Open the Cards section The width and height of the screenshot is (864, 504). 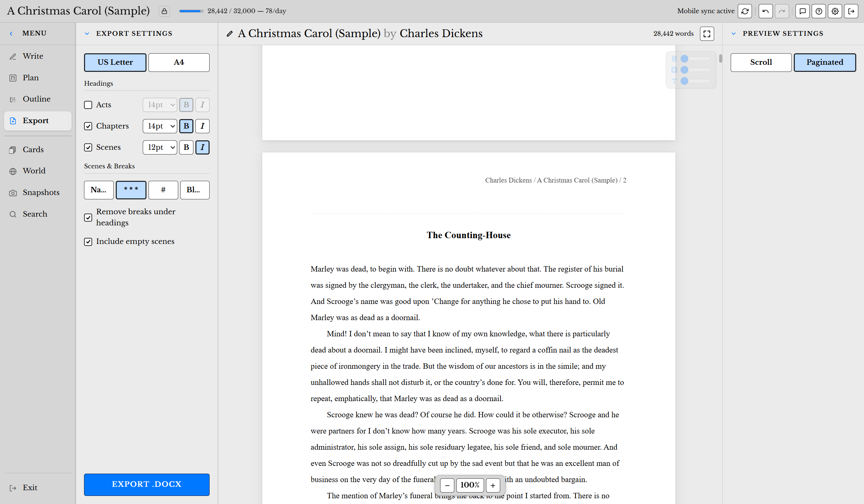click(x=38, y=150)
